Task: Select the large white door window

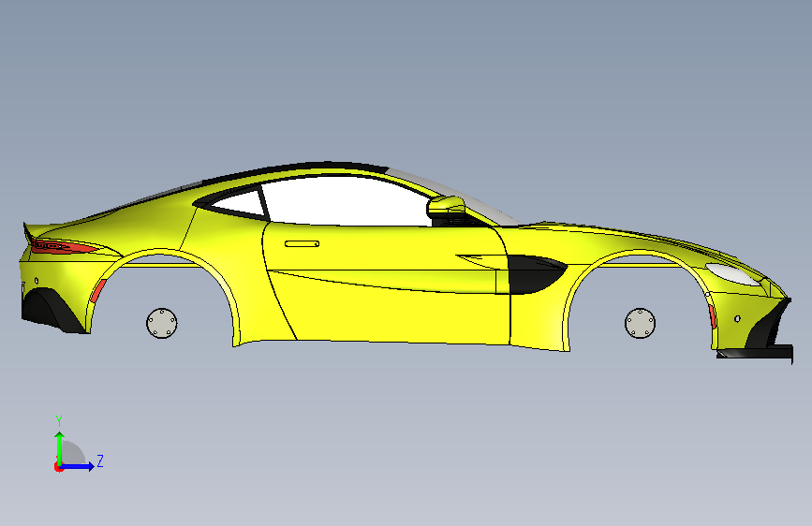Action: click(347, 201)
